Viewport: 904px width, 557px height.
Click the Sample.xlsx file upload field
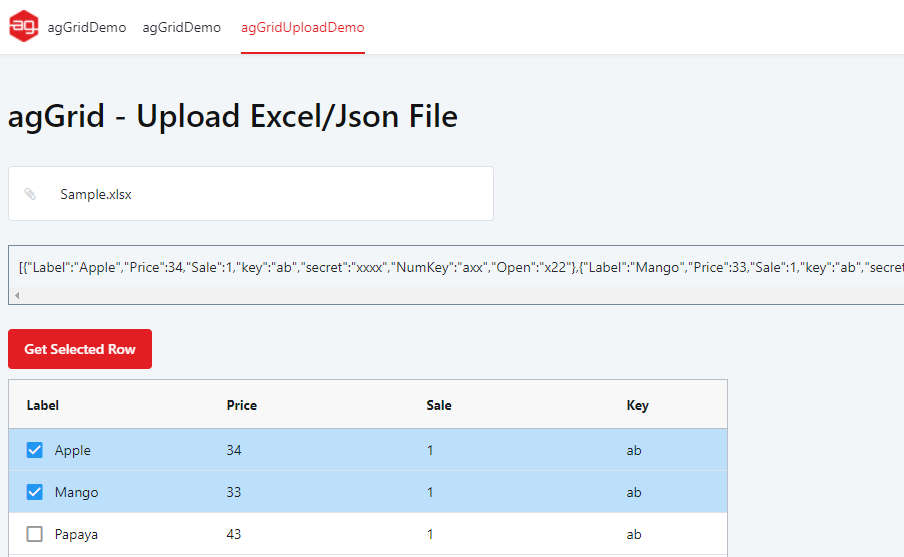(x=251, y=194)
